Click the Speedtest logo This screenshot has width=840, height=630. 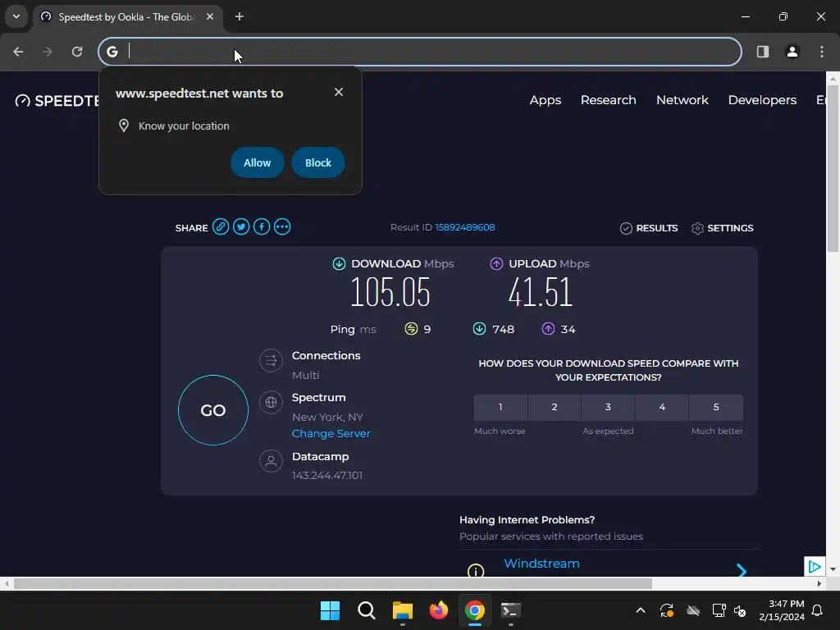tap(57, 101)
